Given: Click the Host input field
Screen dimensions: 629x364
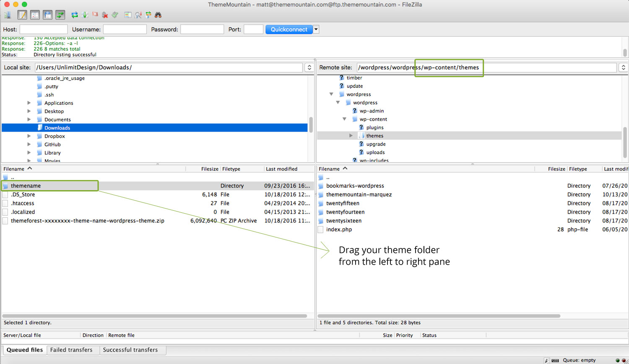Looking at the screenshot, I should click(44, 29).
